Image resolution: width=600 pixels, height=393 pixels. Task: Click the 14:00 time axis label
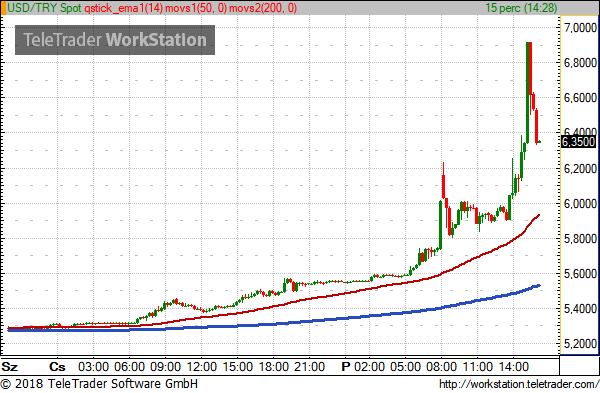tap(514, 367)
